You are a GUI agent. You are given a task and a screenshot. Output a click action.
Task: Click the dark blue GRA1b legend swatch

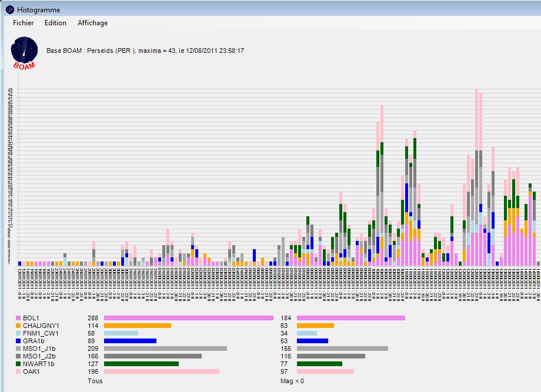click(x=18, y=341)
